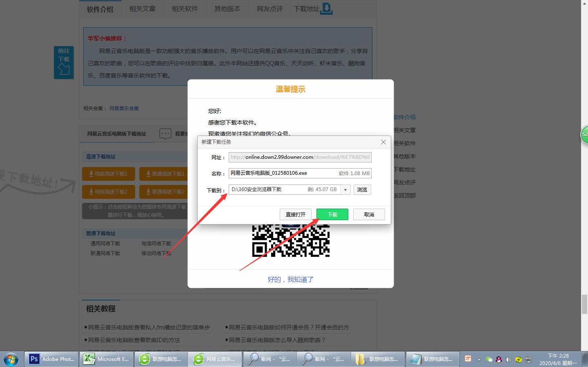Screen dimensions: 588x367
Task: Click the page vertical scrollbar thumb
Action: [584, 304]
